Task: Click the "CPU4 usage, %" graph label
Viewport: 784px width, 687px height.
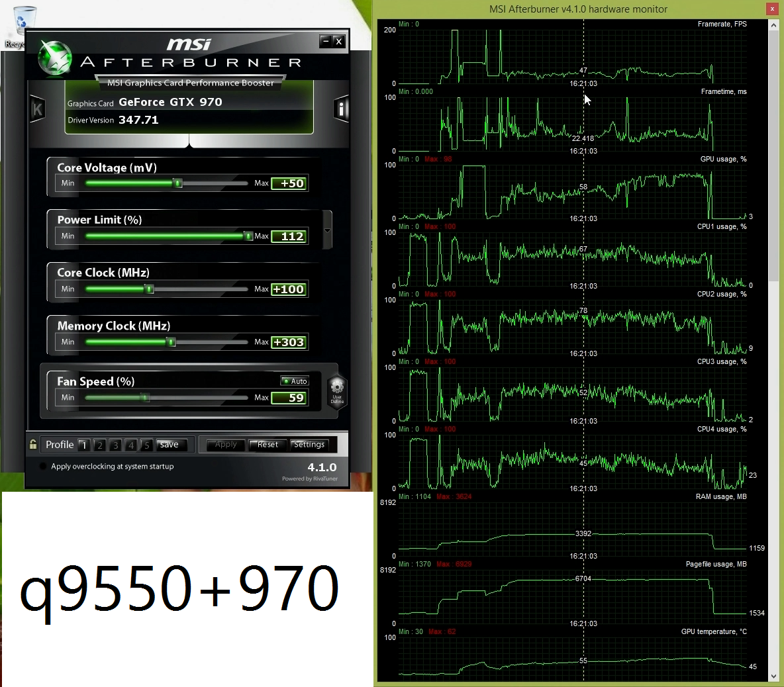Action: tap(722, 429)
